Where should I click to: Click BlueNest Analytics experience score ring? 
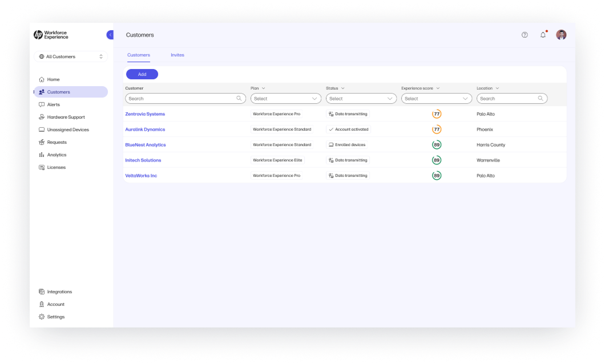pyautogui.click(x=437, y=144)
